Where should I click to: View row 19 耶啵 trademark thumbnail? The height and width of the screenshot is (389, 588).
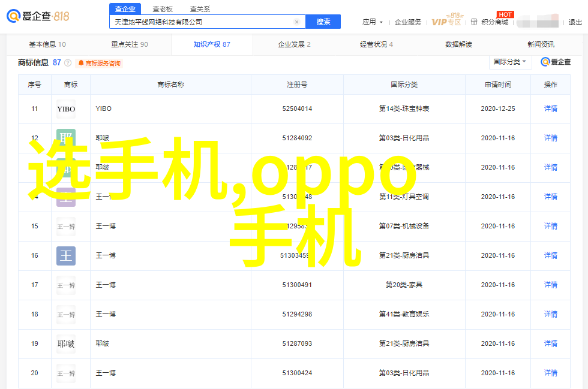point(66,343)
